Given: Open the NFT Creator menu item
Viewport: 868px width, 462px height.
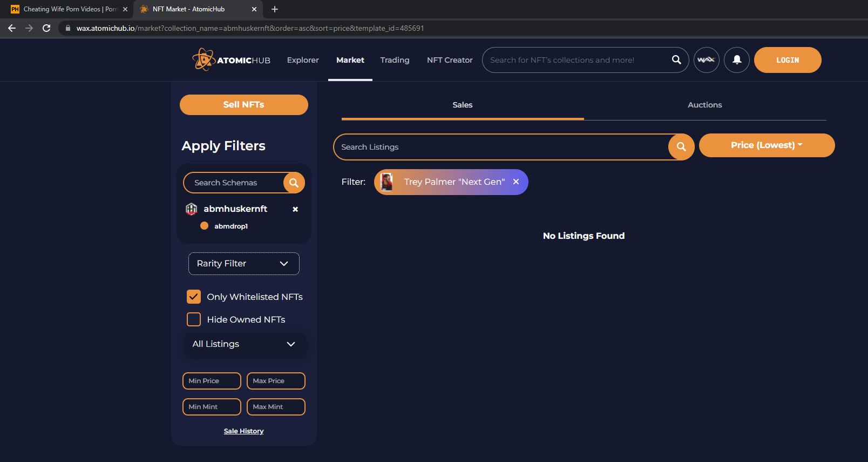Looking at the screenshot, I should click(x=450, y=60).
